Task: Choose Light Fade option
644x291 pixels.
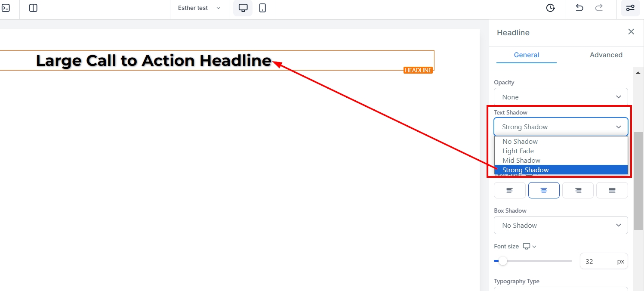Action: click(x=561, y=151)
